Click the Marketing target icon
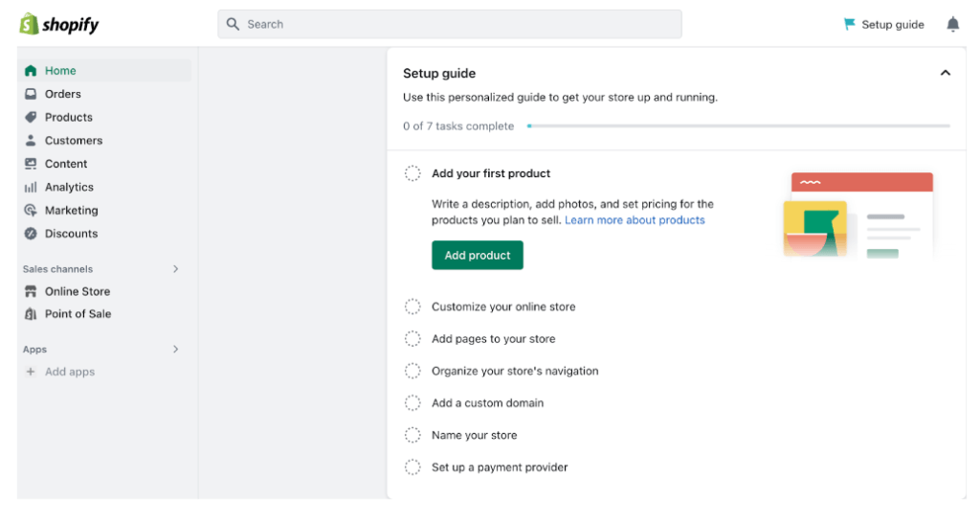 (x=31, y=210)
